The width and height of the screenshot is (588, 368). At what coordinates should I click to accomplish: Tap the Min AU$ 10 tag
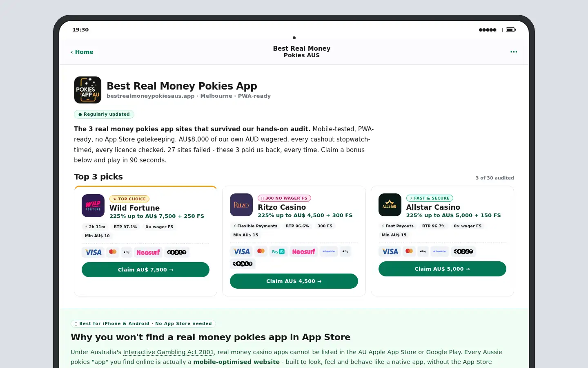point(97,236)
